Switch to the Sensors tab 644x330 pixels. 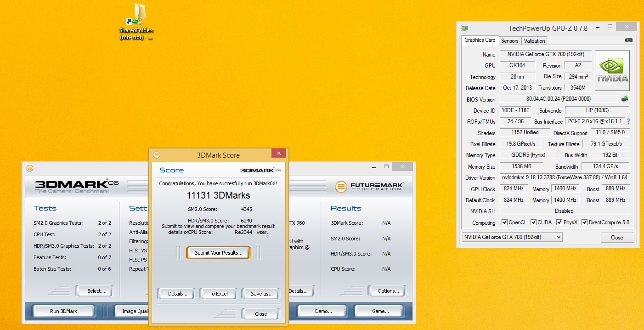point(509,41)
